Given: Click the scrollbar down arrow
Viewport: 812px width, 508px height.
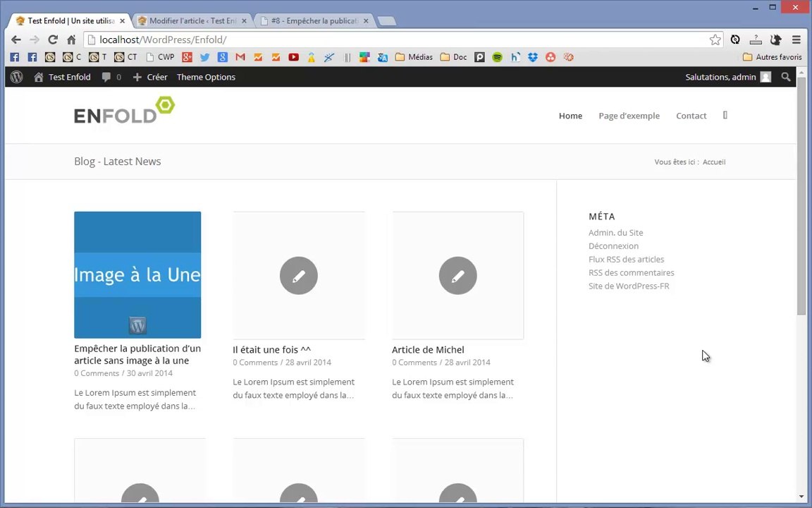Looking at the screenshot, I should coord(801,497).
